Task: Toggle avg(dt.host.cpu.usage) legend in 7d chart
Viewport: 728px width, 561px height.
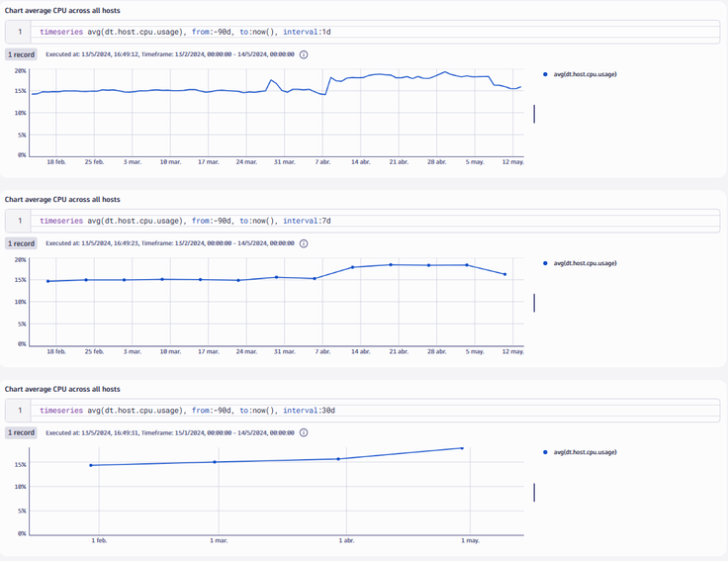Action: (x=585, y=263)
